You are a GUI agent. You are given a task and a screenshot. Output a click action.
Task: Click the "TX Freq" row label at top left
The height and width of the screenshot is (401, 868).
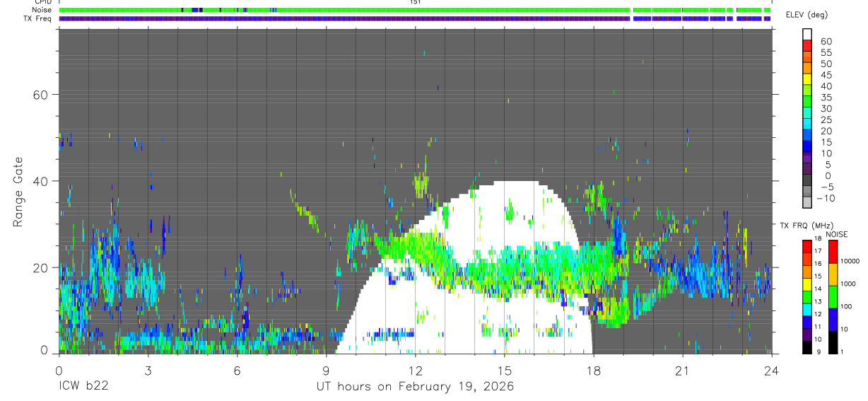click(x=39, y=18)
